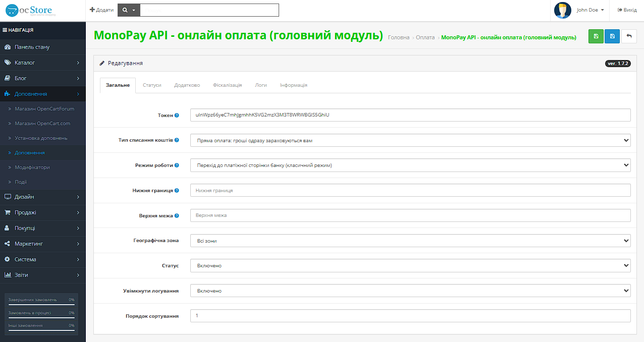The image size is (644, 342).
Task: Switch to the Загальне tab
Action: [118, 85]
